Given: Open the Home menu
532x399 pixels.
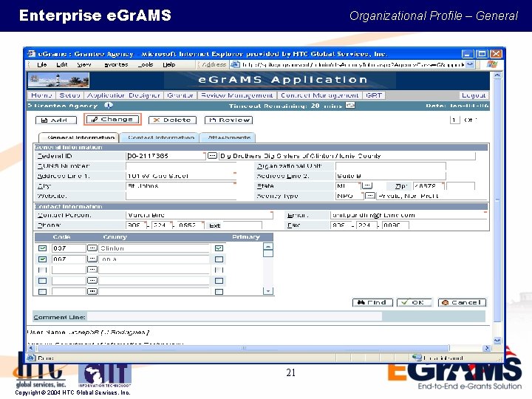Looking at the screenshot, I should 41,95.
